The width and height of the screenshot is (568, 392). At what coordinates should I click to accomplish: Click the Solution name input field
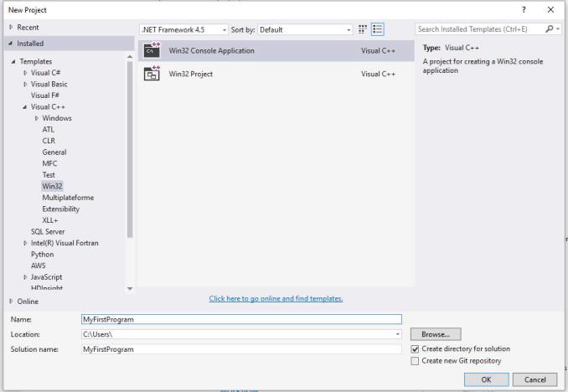pos(241,349)
